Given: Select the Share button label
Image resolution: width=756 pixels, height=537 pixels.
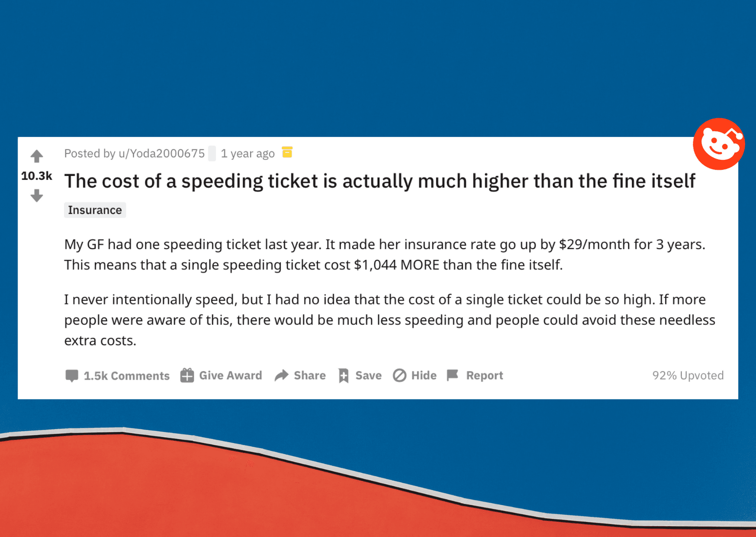Looking at the screenshot, I should point(309,375).
